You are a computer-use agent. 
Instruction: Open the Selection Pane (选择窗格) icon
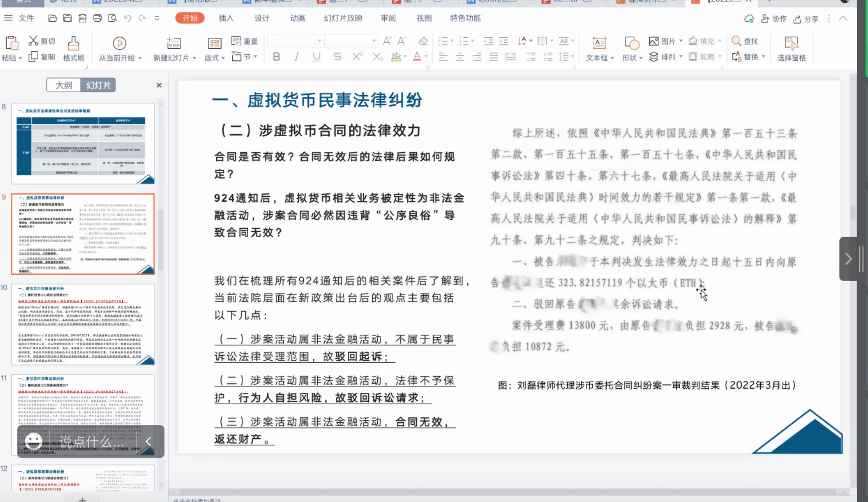click(x=791, y=43)
